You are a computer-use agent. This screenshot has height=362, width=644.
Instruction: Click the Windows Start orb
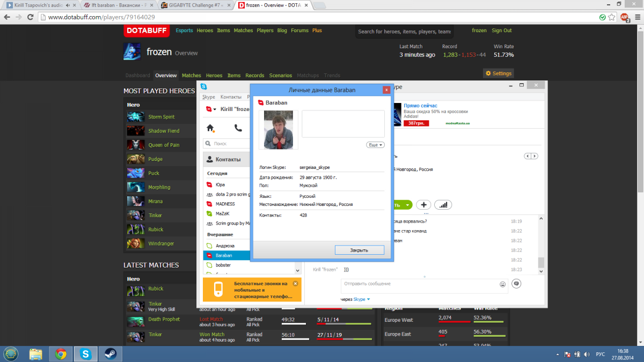click(x=11, y=353)
